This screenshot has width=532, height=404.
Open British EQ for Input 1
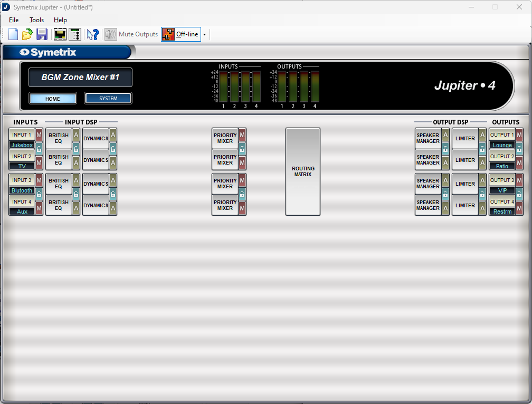coord(59,138)
